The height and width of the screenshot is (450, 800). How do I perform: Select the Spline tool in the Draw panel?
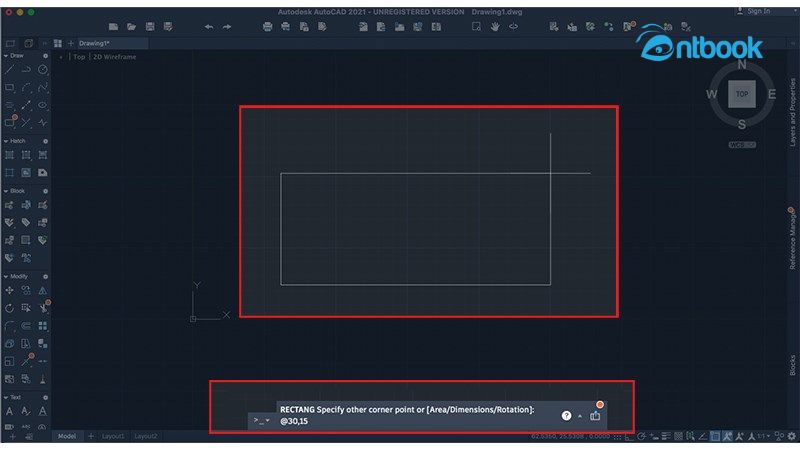click(43, 88)
